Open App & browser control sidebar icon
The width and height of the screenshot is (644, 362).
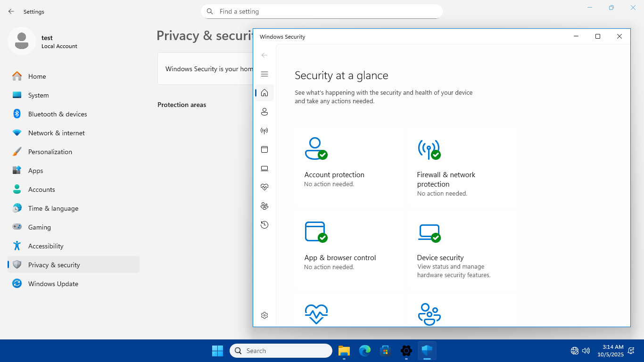[264, 149]
